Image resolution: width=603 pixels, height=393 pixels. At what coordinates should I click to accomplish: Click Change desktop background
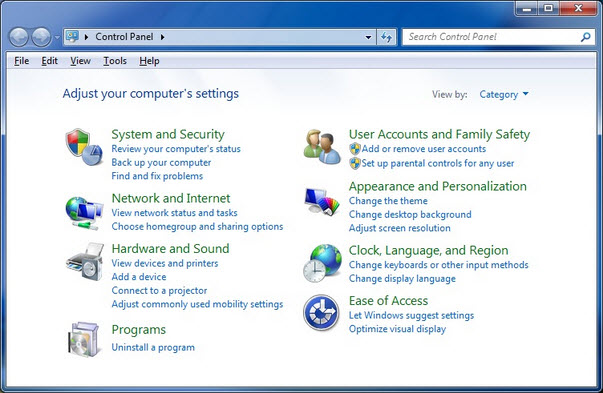[x=410, y=214]
